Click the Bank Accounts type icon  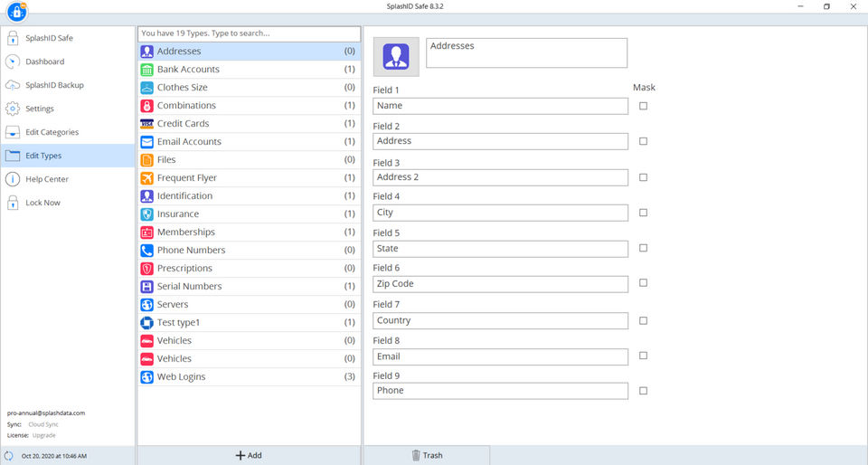click(x=146, y=70)
